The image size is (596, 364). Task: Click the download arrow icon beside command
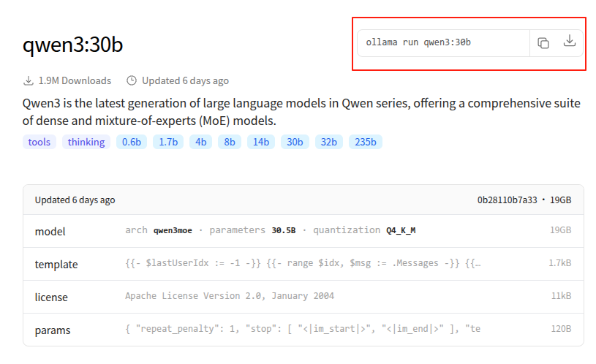point(570,41)
